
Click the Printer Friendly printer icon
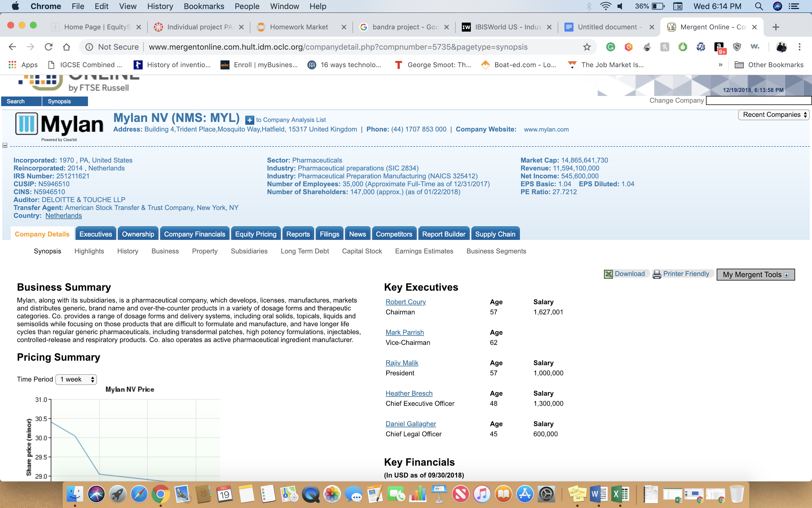pyautogui.click(x=657, y=274)
